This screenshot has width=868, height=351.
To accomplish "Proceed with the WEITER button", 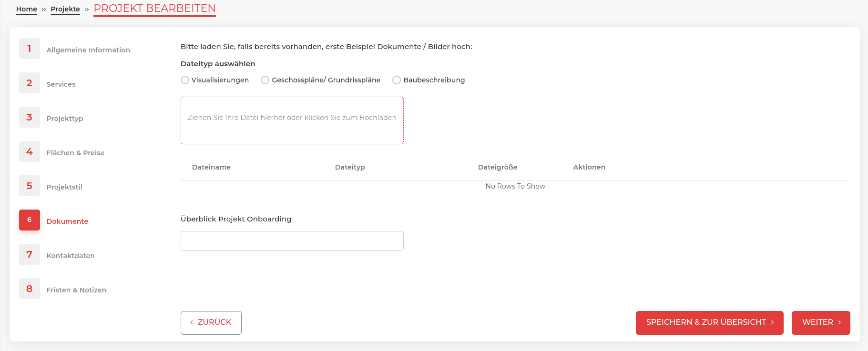I will pos(820,322).
